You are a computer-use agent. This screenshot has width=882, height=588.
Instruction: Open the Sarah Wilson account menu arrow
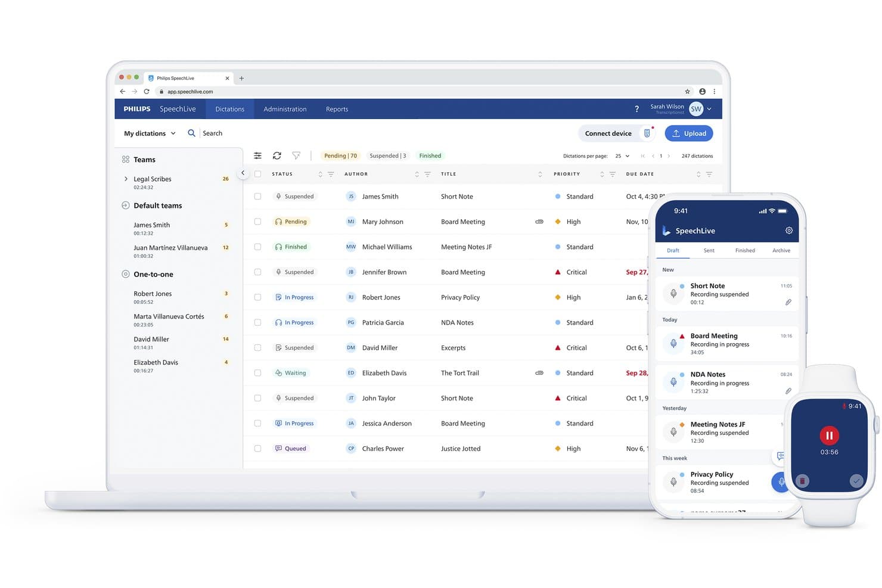[709, 109]
